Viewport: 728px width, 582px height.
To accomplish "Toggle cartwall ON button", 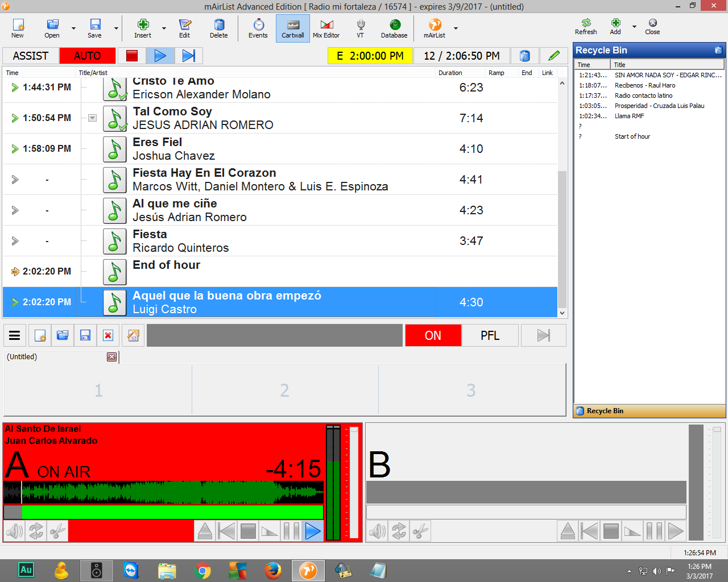I will pos(433,335).
